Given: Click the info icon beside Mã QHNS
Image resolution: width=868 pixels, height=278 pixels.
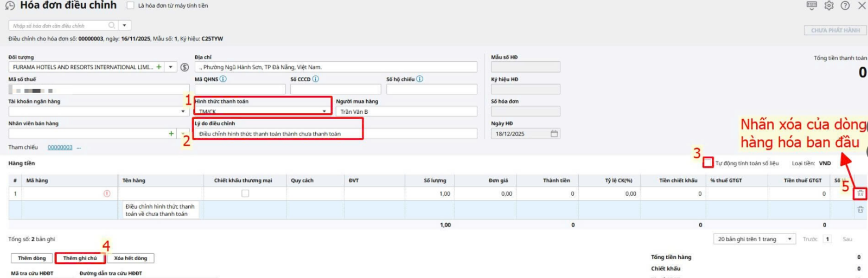Looking at the screenshot, I should coord(223,79).
